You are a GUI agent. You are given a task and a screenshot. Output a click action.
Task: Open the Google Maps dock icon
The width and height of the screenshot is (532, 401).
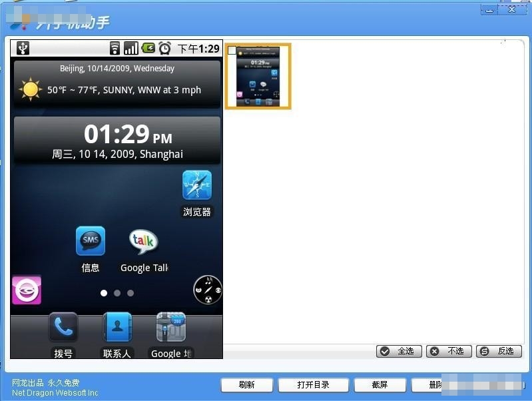click(171, 327)
